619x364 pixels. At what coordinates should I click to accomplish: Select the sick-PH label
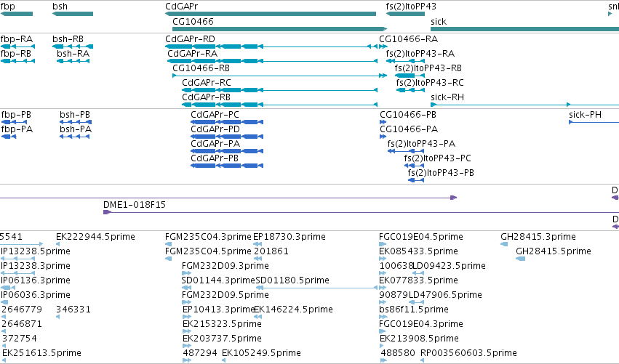pos(586,115)
